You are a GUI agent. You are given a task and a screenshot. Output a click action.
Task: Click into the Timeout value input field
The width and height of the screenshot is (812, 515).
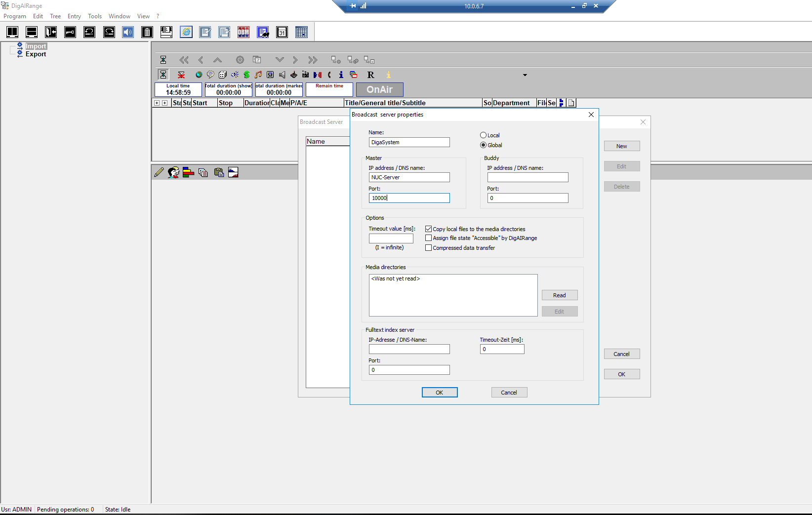391,238
